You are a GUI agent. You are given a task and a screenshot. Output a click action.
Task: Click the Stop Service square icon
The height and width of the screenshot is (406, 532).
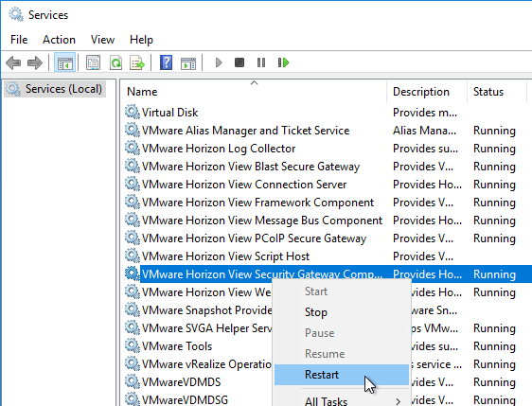pos(239,62)
